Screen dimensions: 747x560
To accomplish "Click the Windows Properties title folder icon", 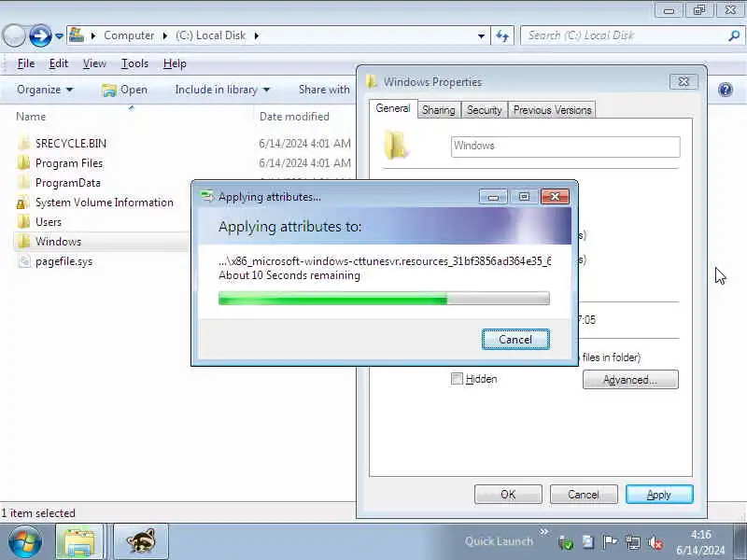I will pyautogui.click(x=372, y=82).
